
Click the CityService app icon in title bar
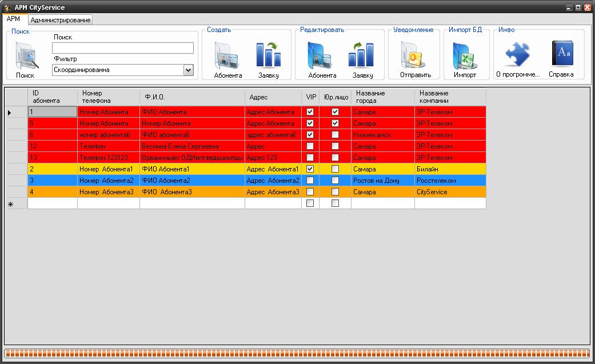click(7, 7)
